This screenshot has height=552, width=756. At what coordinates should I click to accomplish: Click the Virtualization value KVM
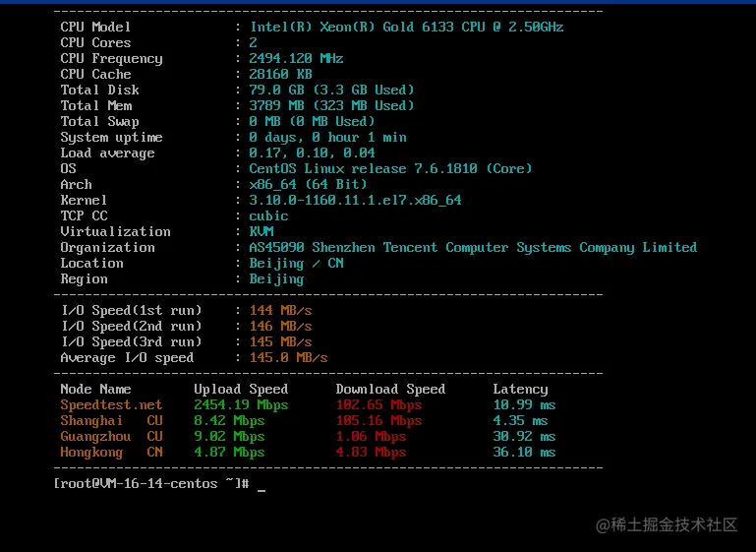pos(262,231)
